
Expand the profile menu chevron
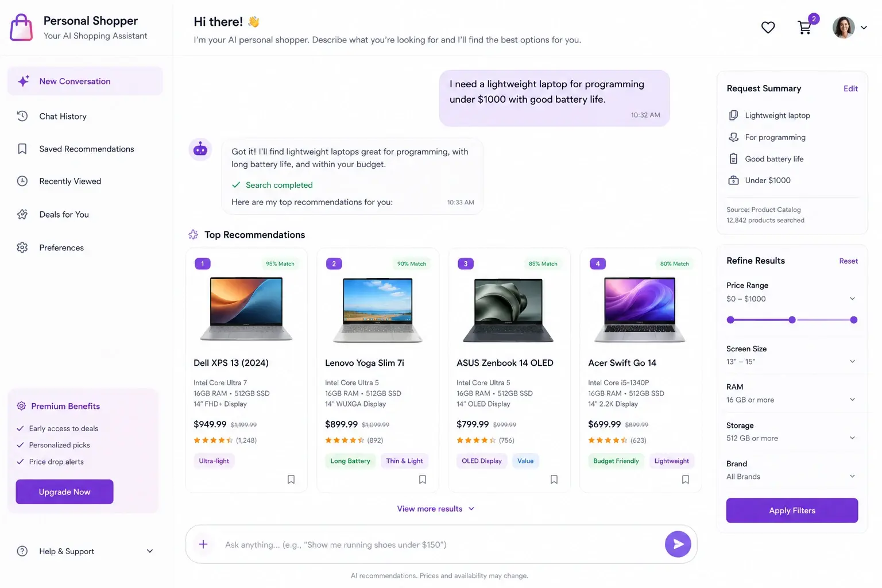tap(864, 27)
